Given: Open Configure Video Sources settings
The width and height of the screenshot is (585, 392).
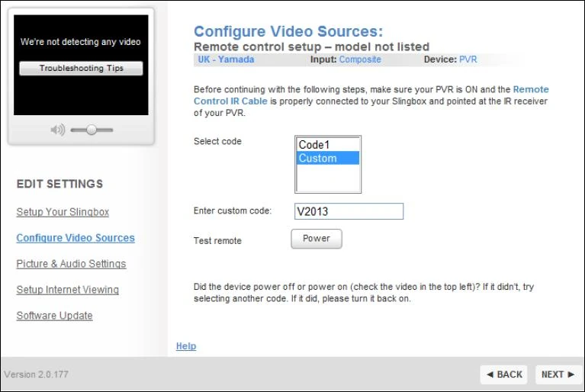Looking at the screenshot, I should coord(76,238).
